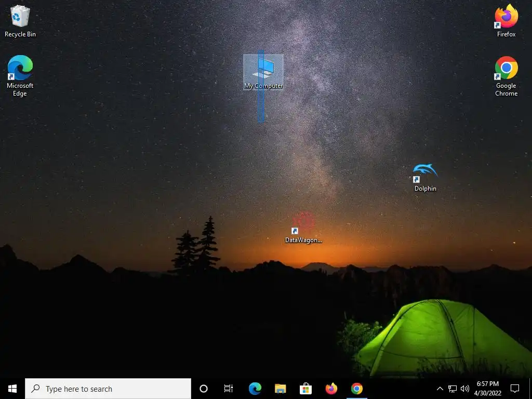Select the Dolphin desktop shortcut
This screenshot has width=532, height=399.
[425, 178]
